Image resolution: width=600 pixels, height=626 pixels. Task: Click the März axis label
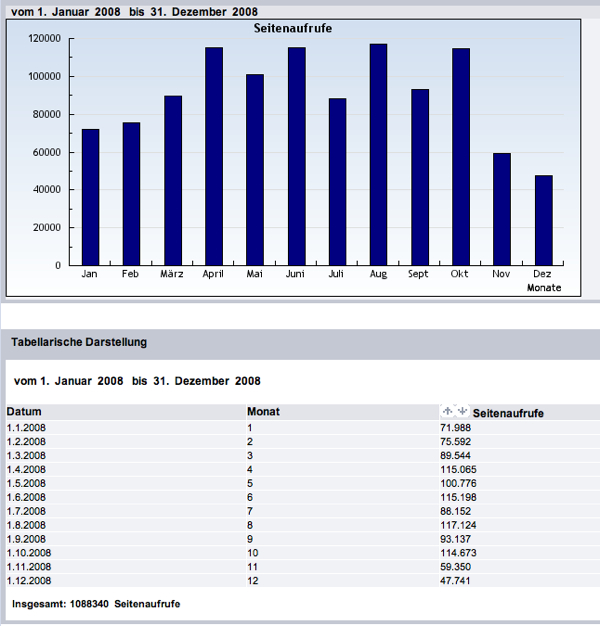click(172, 274)
